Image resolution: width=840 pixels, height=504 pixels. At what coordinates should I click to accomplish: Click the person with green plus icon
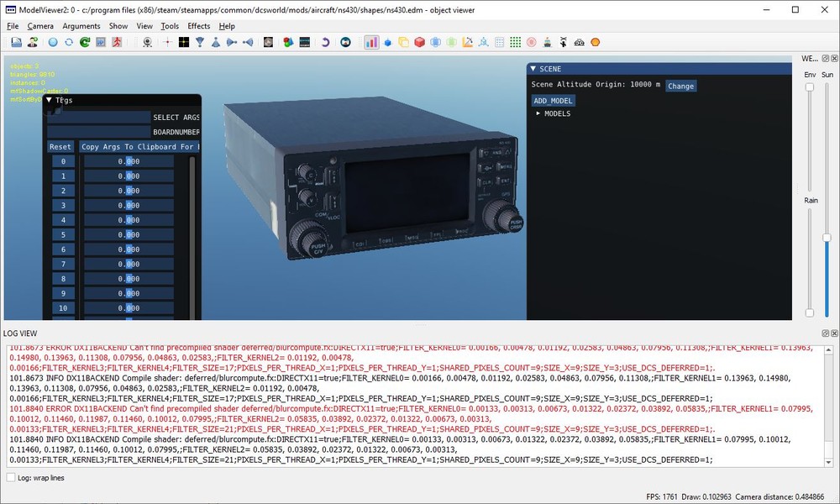point(33,42)
